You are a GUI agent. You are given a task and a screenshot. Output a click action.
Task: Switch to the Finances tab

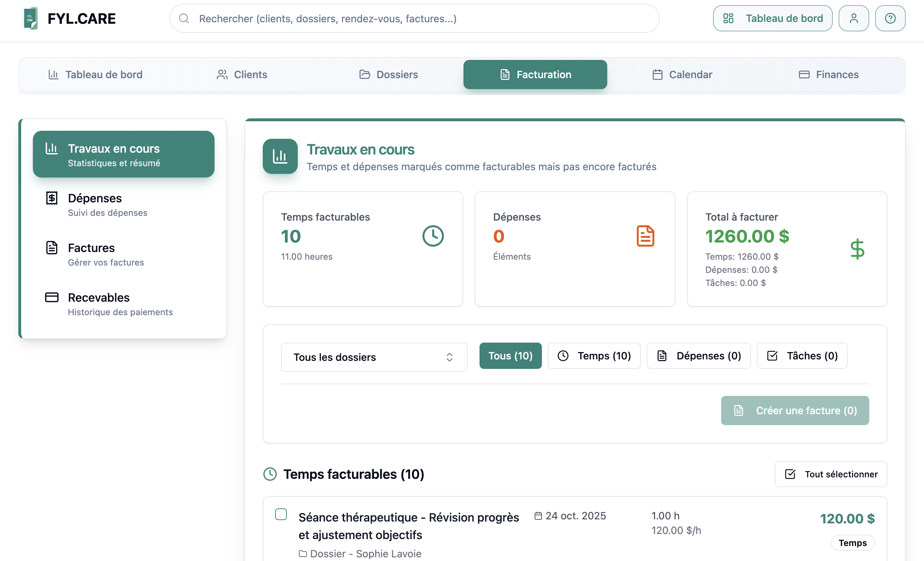point(828,75)
